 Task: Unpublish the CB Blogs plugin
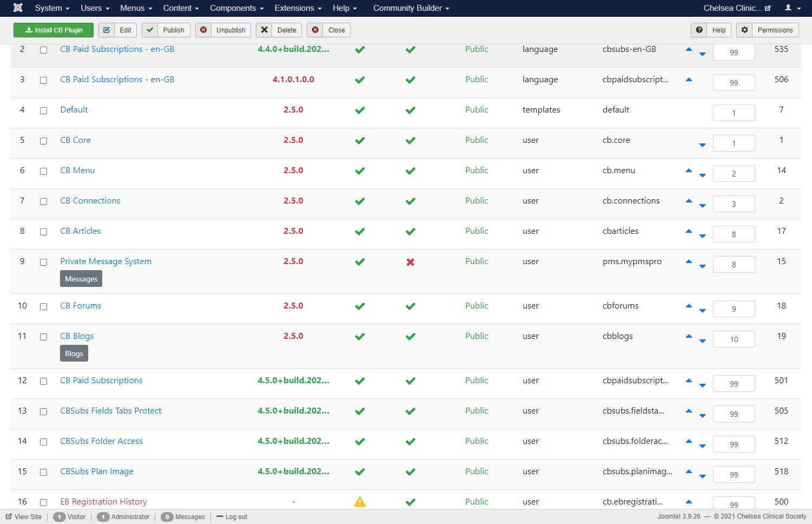click(x=411, y=337)
